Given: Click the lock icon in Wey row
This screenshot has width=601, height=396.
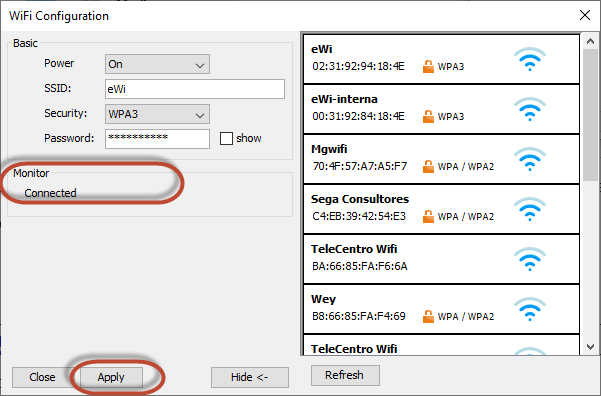Looking at the screenshot, I should [x=428, y=316].
